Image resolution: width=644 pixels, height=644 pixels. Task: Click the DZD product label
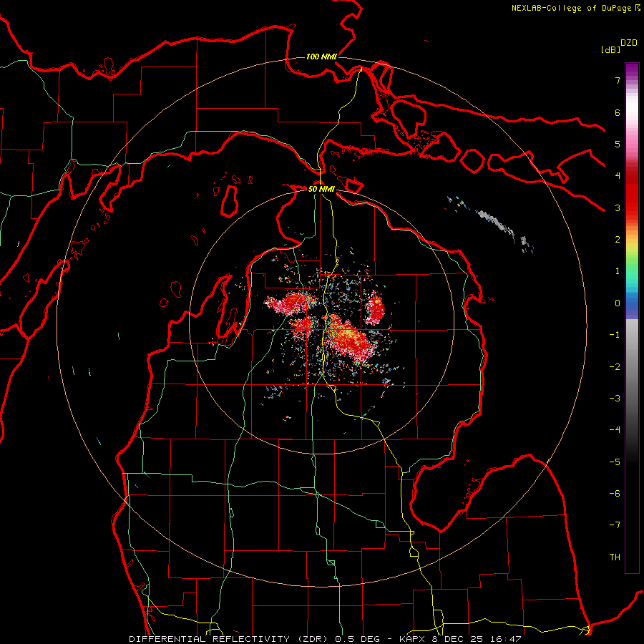point(629,43)
